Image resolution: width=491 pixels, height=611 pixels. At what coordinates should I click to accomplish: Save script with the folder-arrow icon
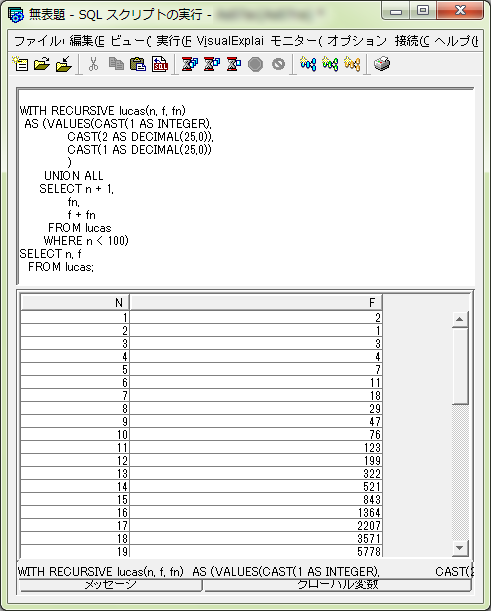click(64, 64)
